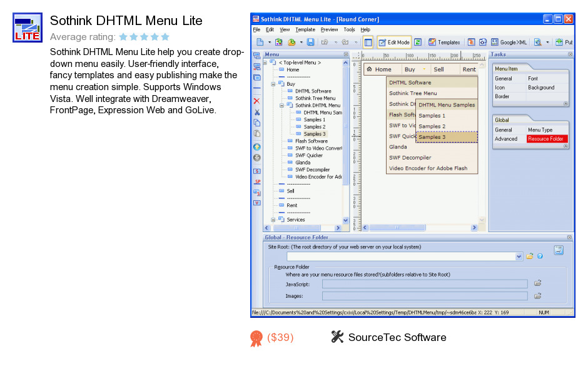This screenshot has height=366, width=588.
Task: Click the menu tree vertical scrollbar
Action: pos(346,142)
